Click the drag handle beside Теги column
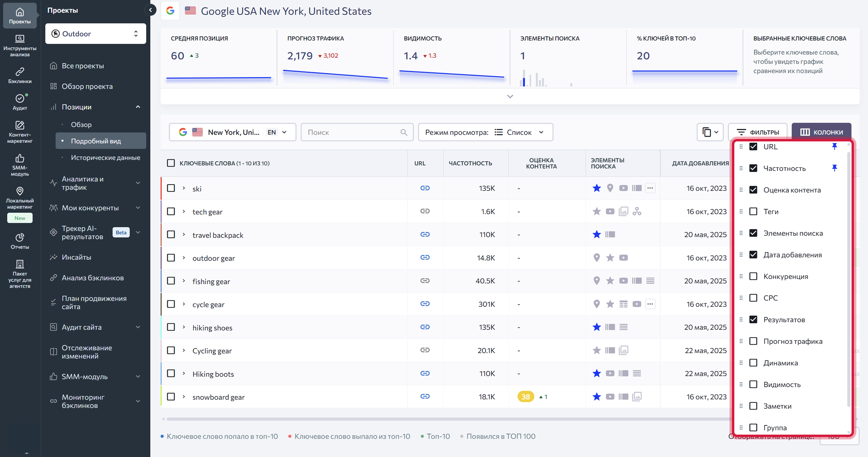Screen dimensions: 868x457 click(741, 211)
